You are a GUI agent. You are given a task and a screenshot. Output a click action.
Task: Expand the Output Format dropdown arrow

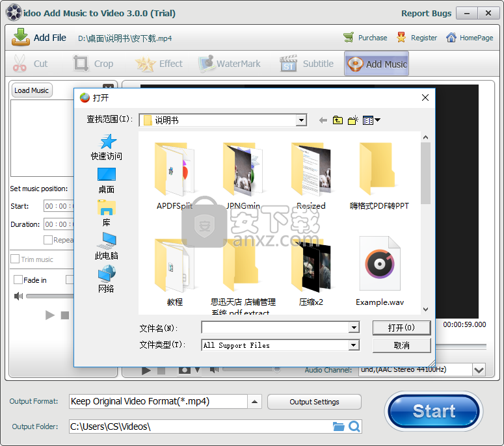coord(254,402)
